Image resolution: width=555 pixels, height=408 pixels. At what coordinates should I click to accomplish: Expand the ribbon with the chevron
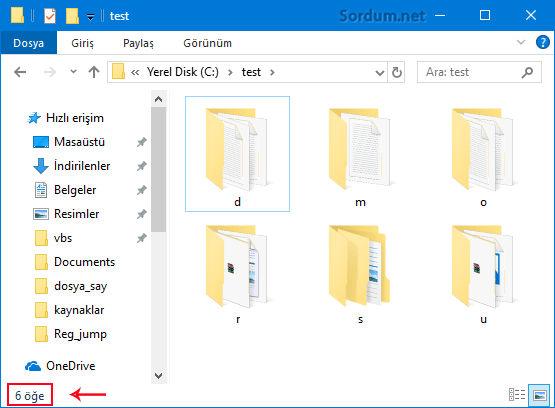coord(521,42)
